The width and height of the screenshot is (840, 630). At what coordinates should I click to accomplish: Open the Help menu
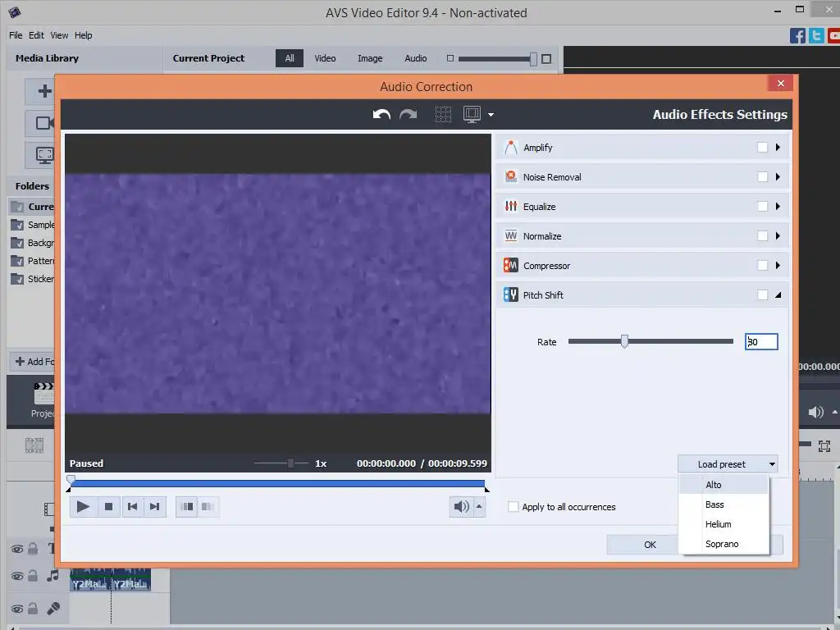point(83,35)
